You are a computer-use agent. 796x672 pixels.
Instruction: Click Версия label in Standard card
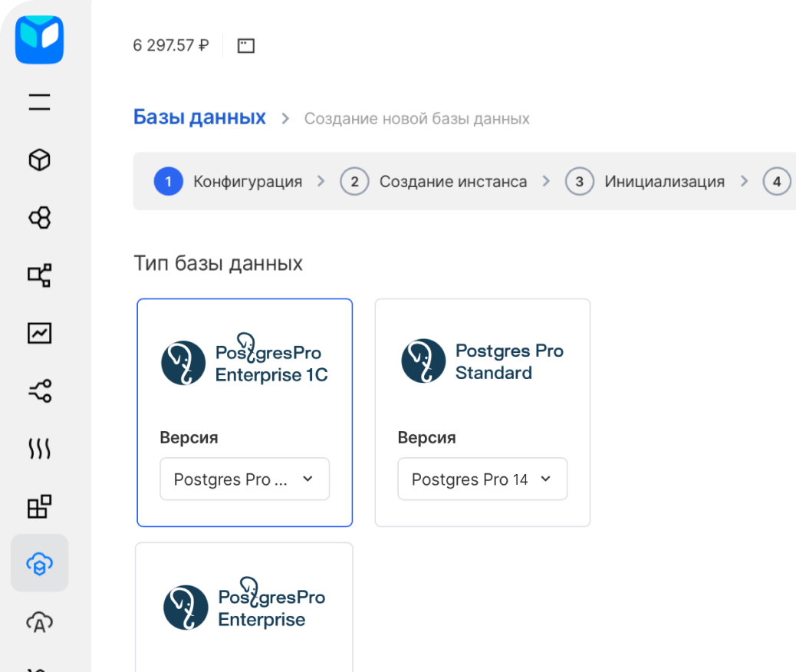tap(427, 437)
